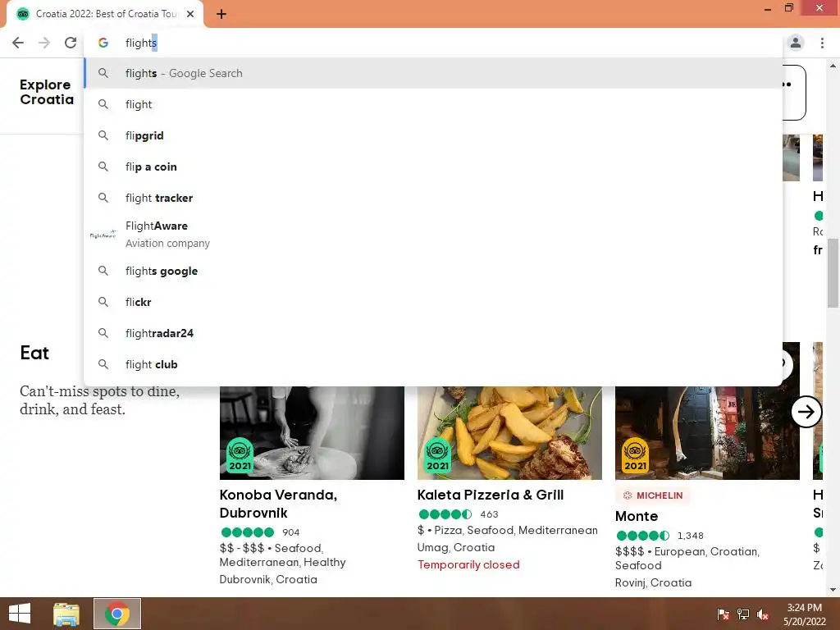
Task: Choose 'flights - Google Search' suggestion
Action: [x=433, y=73]
